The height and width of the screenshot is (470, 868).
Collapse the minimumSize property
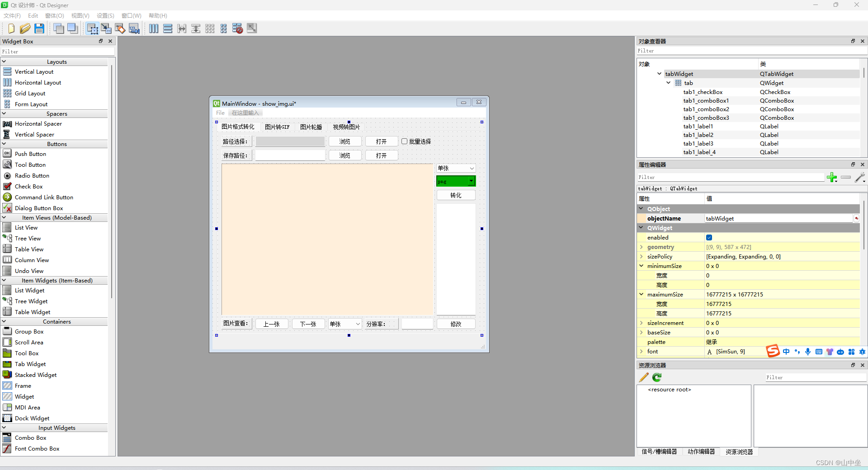(641, 266)
